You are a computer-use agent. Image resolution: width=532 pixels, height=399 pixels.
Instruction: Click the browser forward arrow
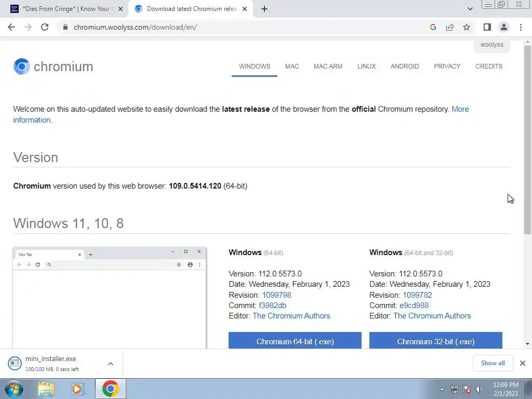coord(28,27)
